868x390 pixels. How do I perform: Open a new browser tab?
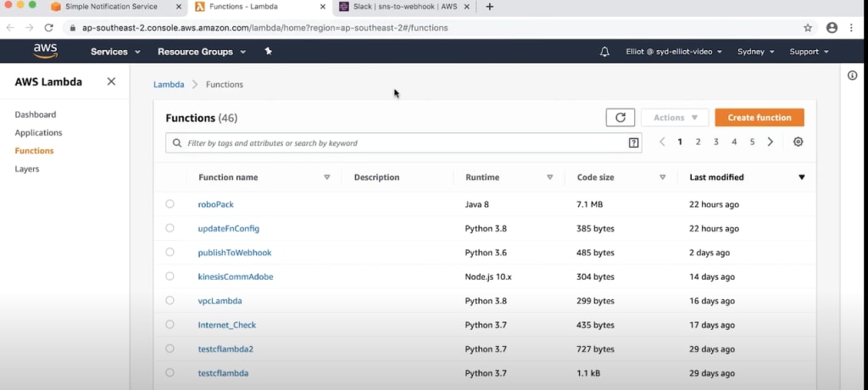tap(489, 7)
